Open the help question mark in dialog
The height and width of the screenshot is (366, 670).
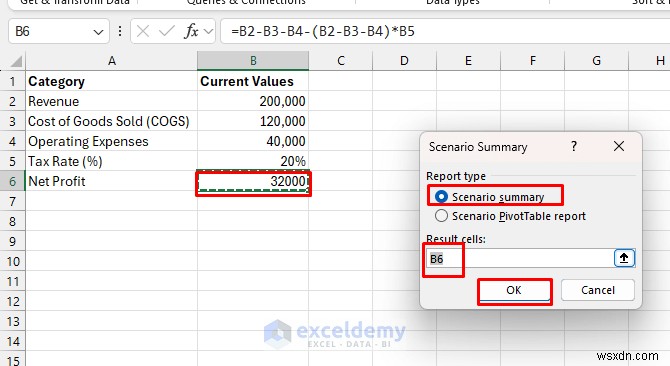pyautogui.click(x=574, y=146)
